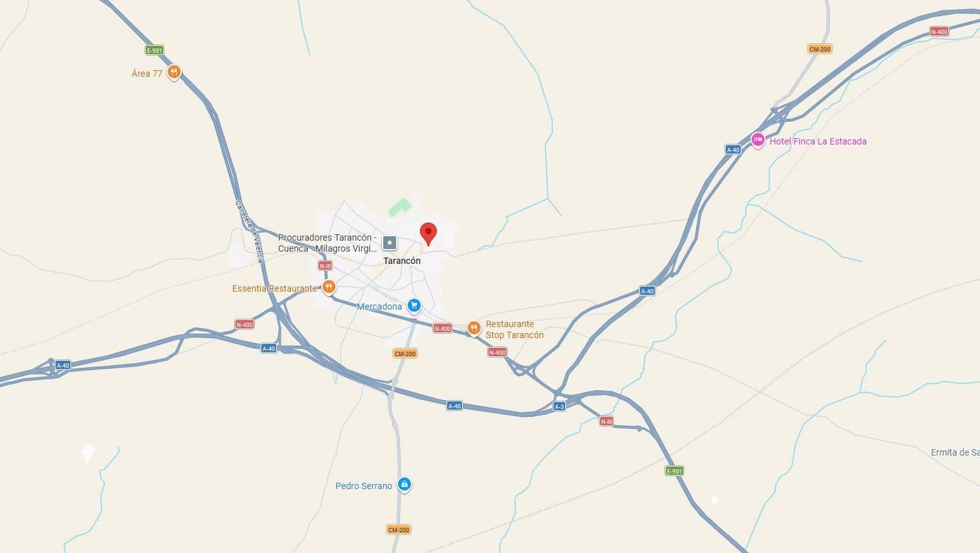Click the Tarancón city name label
This screenshot has height=553, width=980.
[x=402, y=261]
